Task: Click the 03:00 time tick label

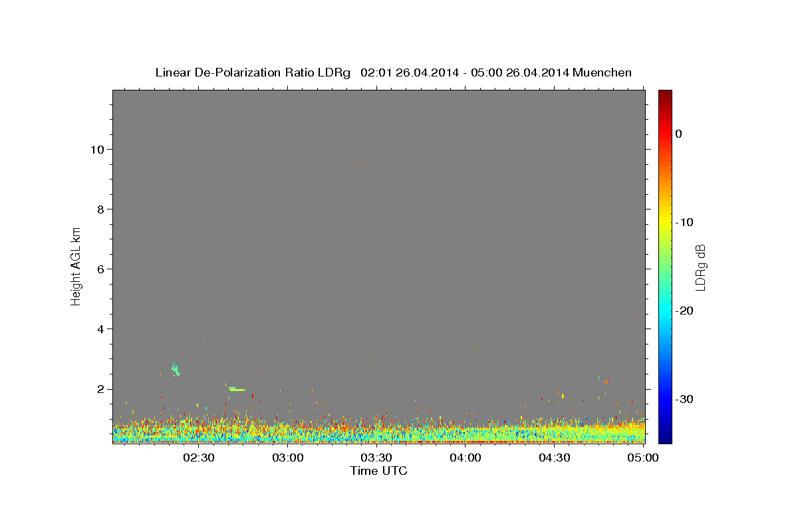Action: pyautogui.click(x=288, y=458)
